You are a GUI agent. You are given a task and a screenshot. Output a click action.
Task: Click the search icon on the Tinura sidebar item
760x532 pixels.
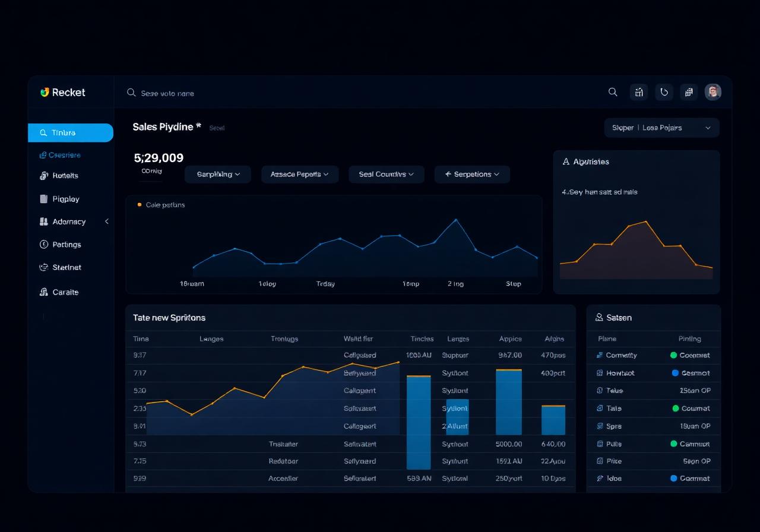[43, 133]
